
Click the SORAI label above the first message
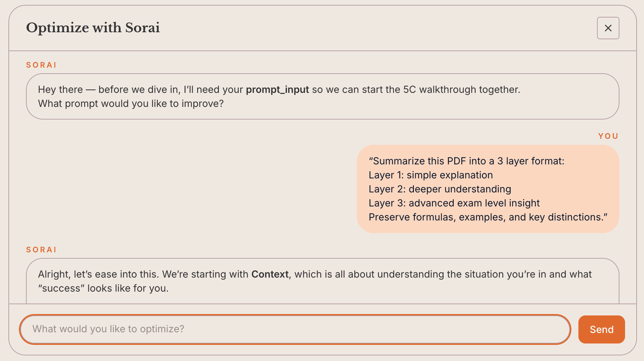coord(41,64)
